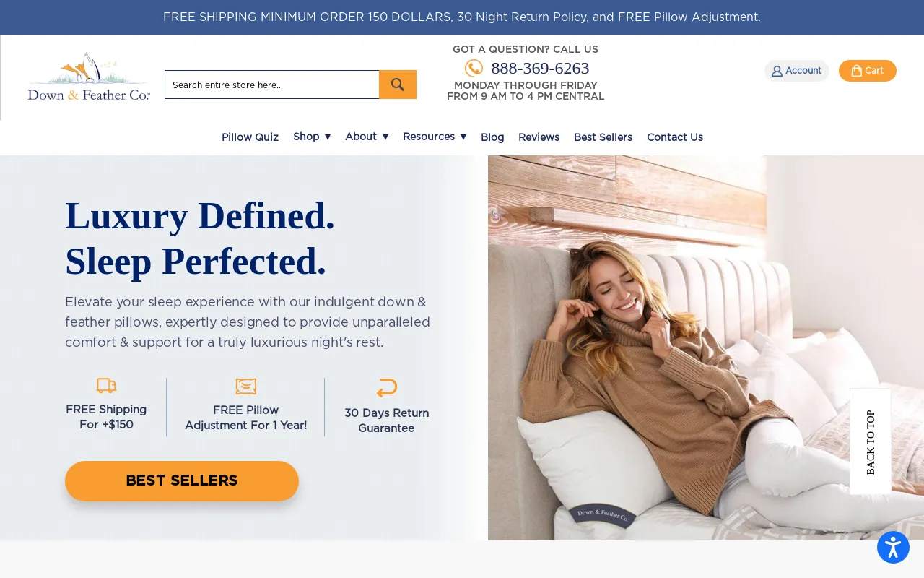Image resolution: width=924 pixels, height=578 pixels.
Task: Click the pillow adjustment icon
Action: 246,387
